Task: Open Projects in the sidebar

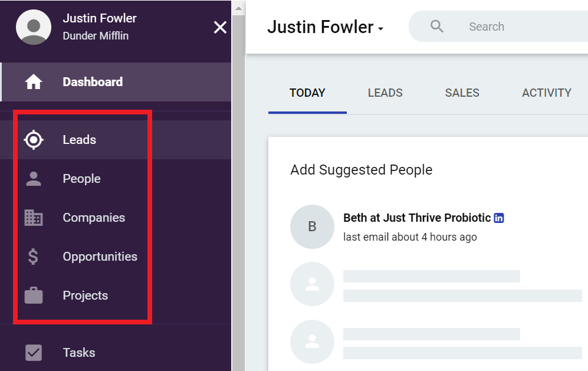Action: [x=116, y=296]
